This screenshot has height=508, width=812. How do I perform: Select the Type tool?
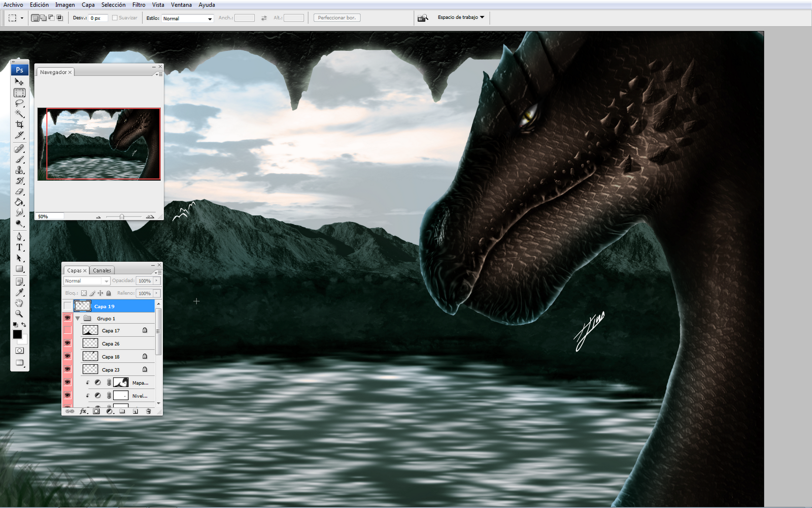click(x=19, y=247)
